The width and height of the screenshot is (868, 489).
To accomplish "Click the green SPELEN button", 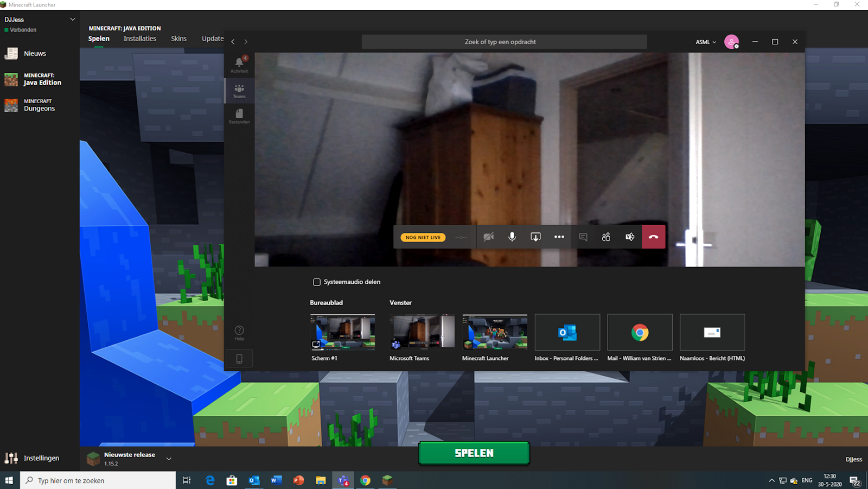I will tap(474, 453).
